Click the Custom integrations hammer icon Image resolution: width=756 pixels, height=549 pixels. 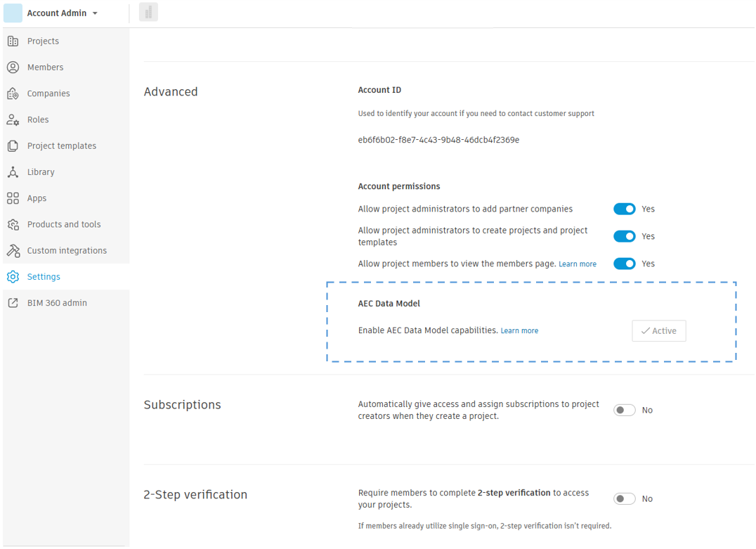13,251
